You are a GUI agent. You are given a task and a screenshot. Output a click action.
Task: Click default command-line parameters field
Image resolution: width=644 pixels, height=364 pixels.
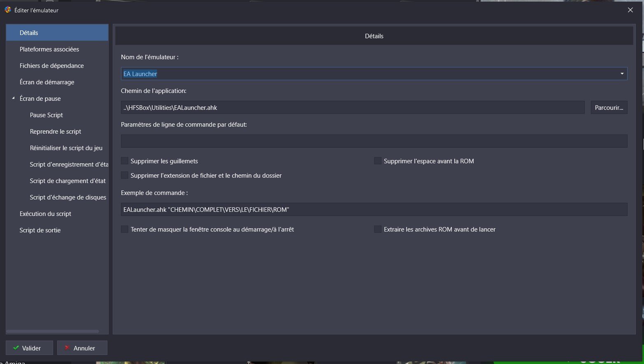374,141
